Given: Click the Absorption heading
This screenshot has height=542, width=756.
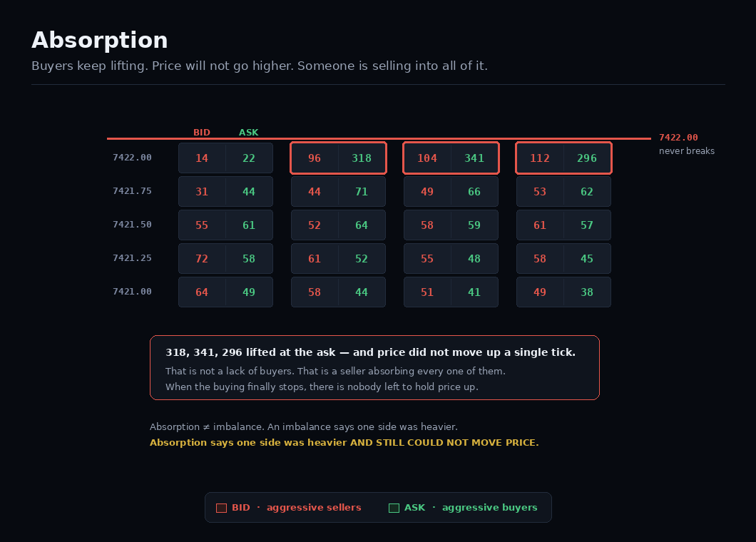Looking at the screenshot, I should (x=99, y=40).
